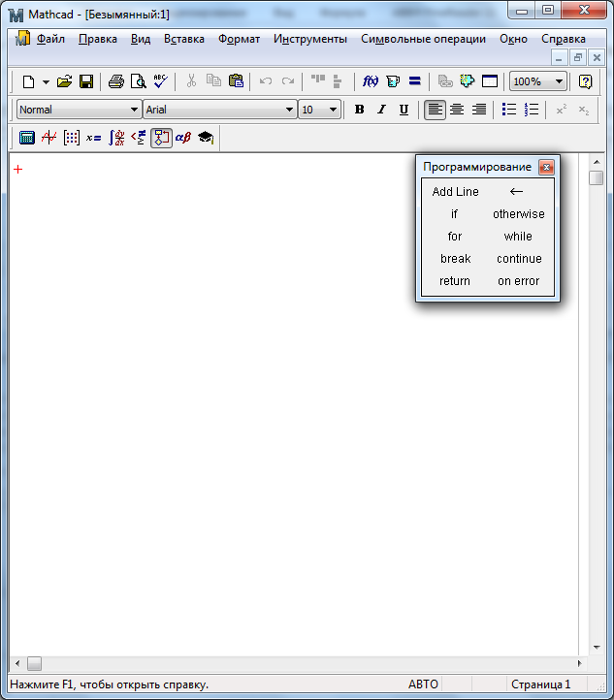Align regions across icon

click(318, 80)
